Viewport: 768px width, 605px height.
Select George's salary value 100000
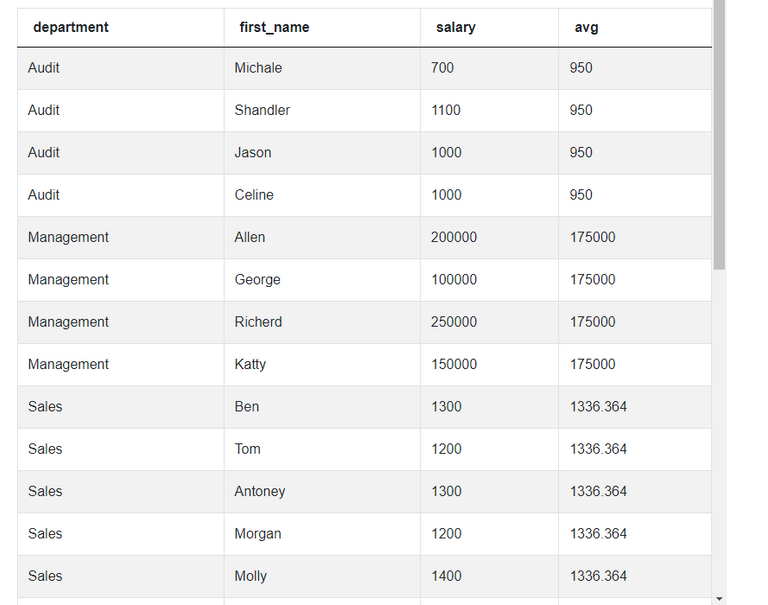click(454, 280)
